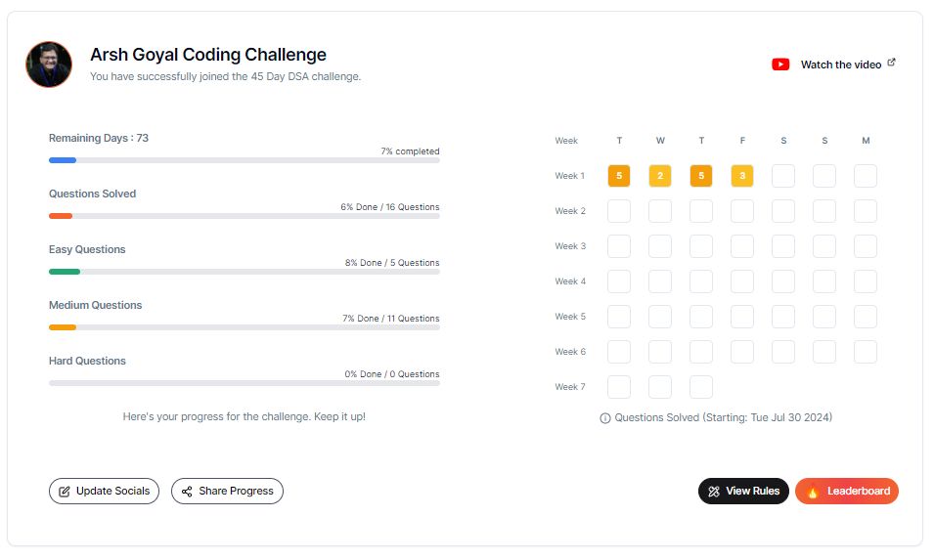Screen dimensions: 934x560
Task: Click the Arsh Goyal profile picture
Action: [49, 65]
